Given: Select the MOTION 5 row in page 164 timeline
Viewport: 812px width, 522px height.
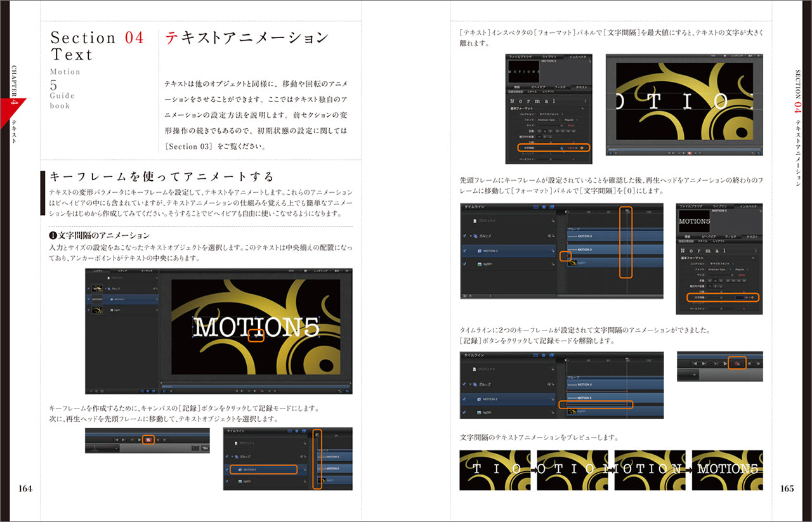Looking at the screenshot, I should pos(265,469).
